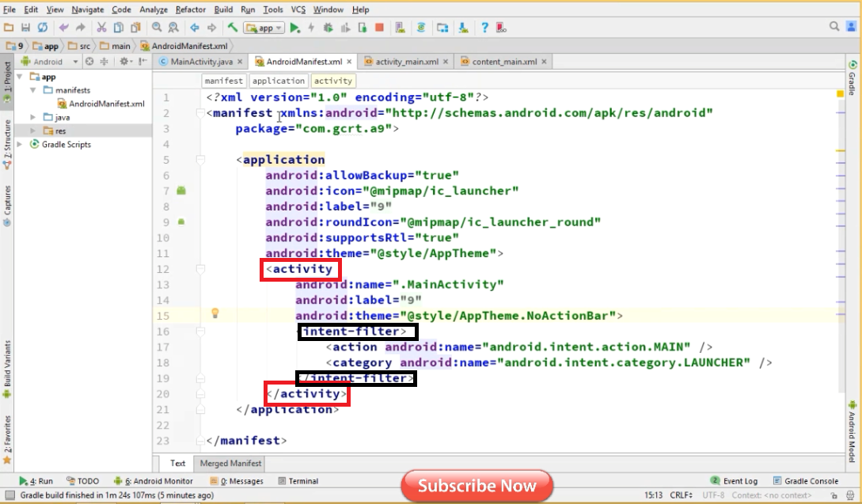Click the application editor breadcrumb
The height and width of the screenshot is (504, 862).
[x=278, y=81]
